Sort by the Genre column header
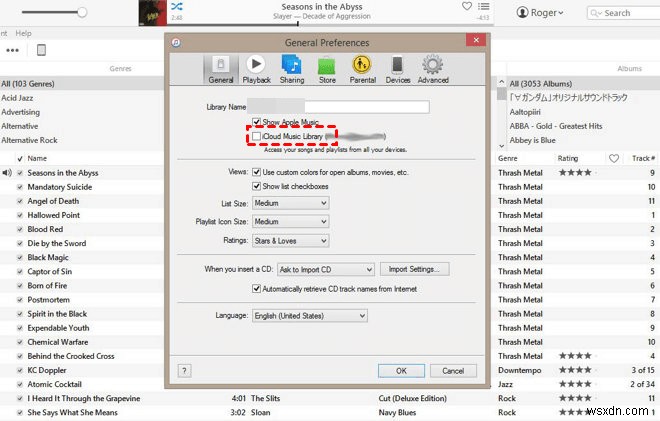The image size is (660, 421). pos(508,158)
